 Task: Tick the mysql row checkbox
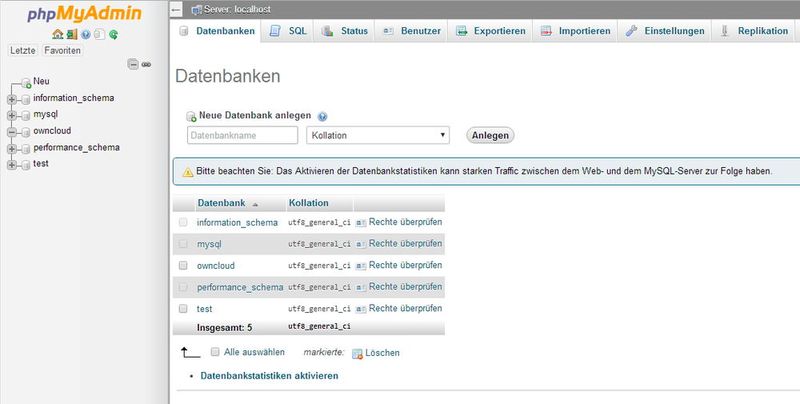[183, 244]
